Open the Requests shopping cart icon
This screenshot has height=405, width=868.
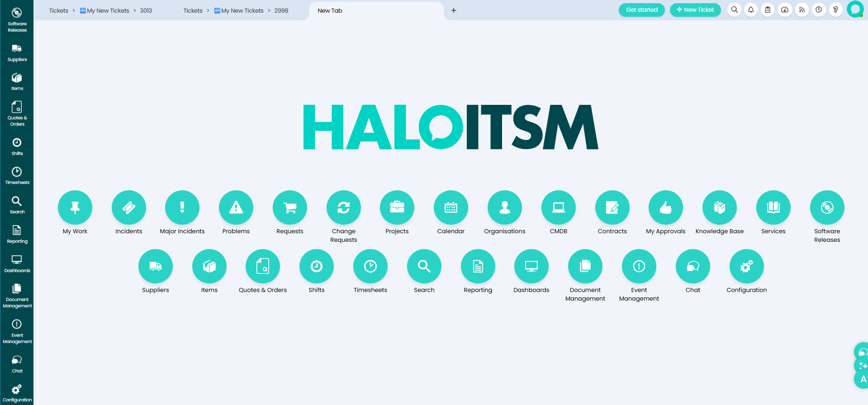[290, 207]
